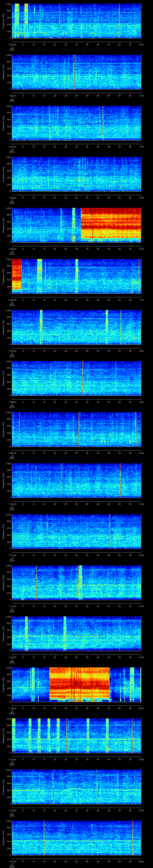Open the spectrogram starting at 7:03:00
Image resolution: width=153 pixels, height=868 pixels.
click(77, 123)
